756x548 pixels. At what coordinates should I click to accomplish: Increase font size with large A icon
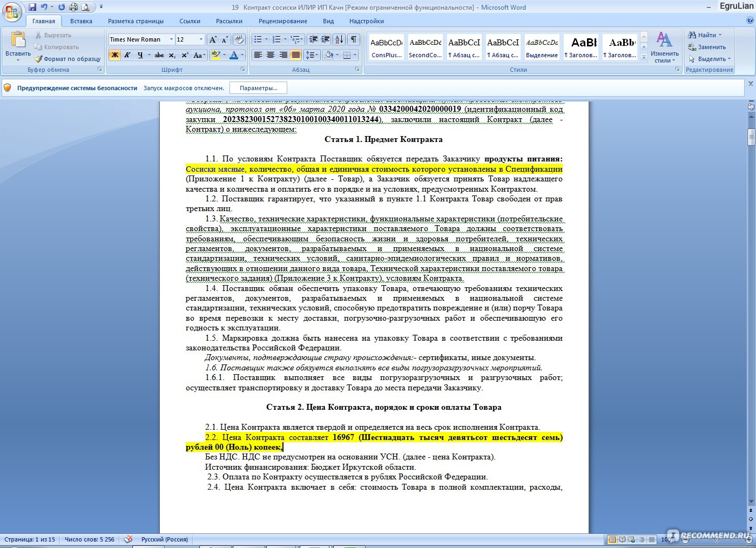click(213, 39)
